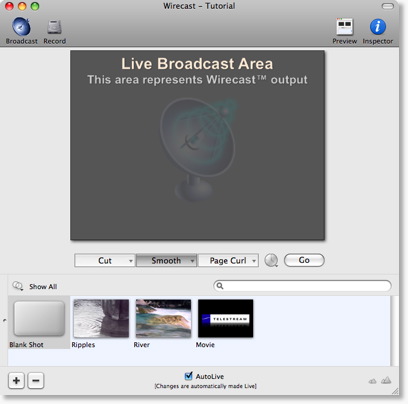
Task: Click the "Ripples" shot name label
Action: 83,345
